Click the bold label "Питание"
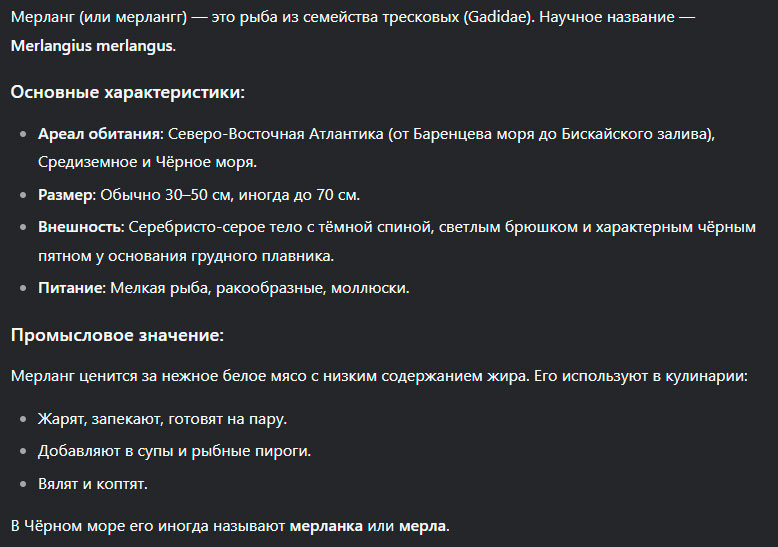 click(71, 288)
